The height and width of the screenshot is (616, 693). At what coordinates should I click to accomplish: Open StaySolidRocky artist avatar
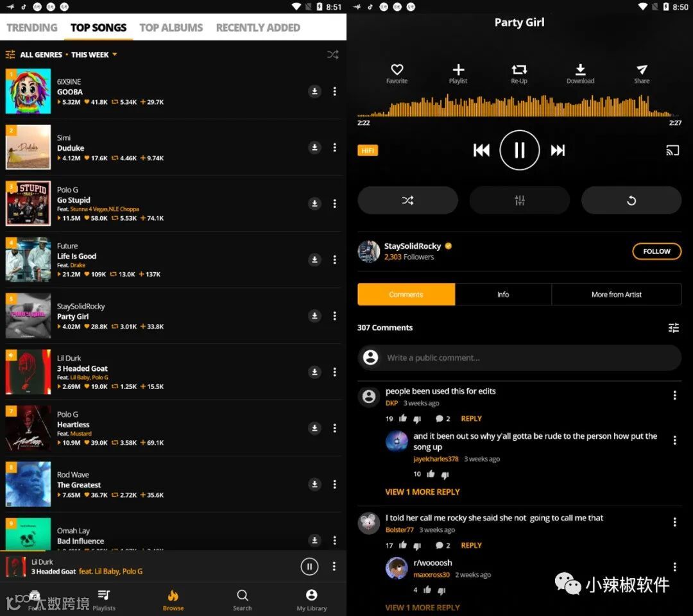pyautogui.click(x=368, y=251)
